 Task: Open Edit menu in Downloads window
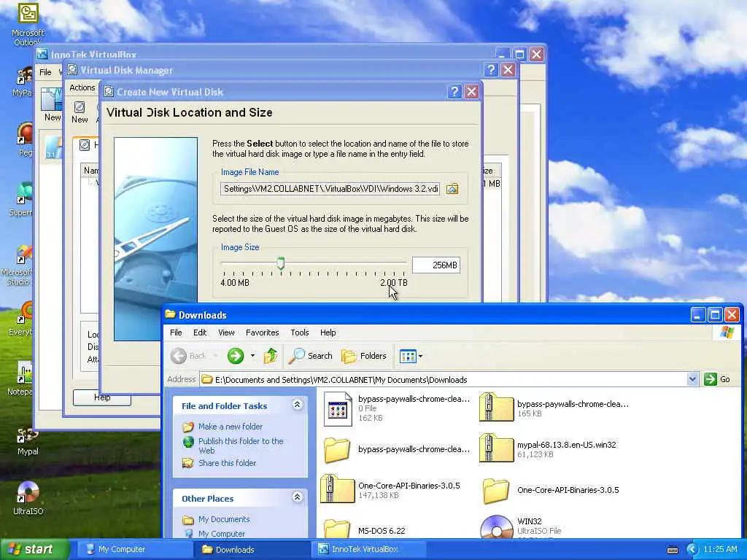200,332
